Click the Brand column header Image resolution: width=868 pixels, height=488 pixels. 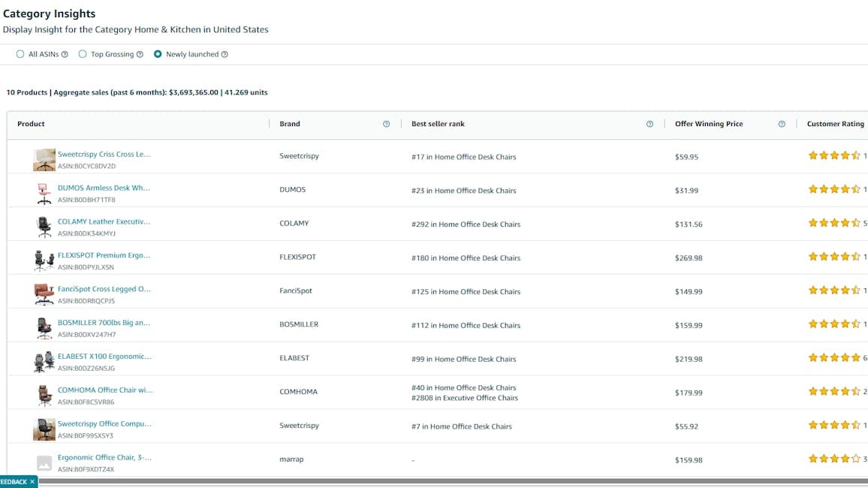point(290,124)
